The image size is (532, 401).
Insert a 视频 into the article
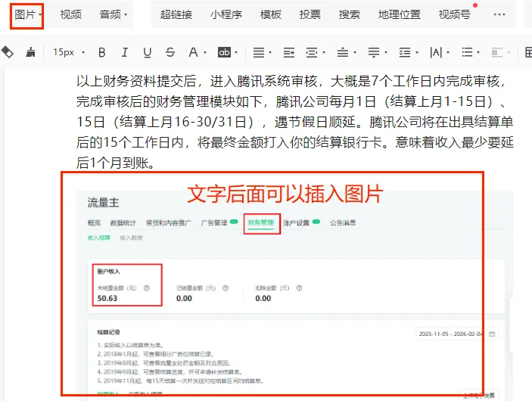pos(70,14)
